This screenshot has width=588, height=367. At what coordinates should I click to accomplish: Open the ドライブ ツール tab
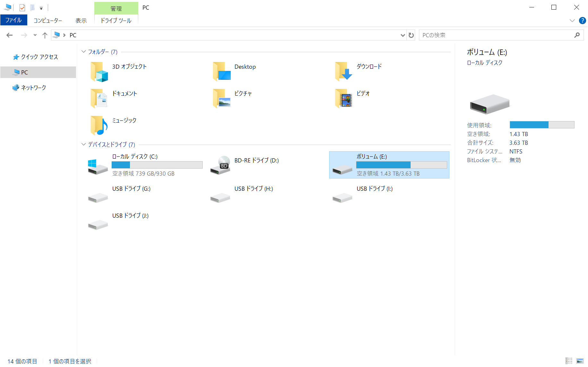pyautogui.click(x=116, y=21)
